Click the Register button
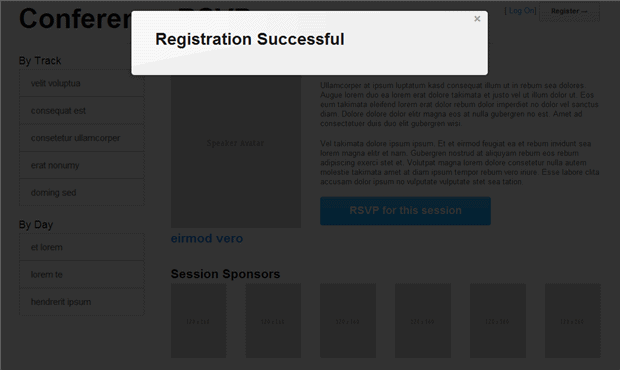 click(569, 11)
